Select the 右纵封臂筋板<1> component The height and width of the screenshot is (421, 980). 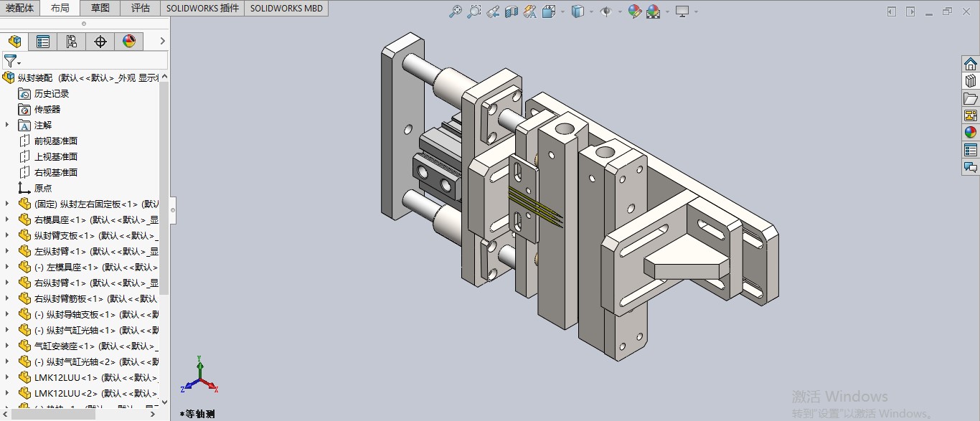(88, 298)
